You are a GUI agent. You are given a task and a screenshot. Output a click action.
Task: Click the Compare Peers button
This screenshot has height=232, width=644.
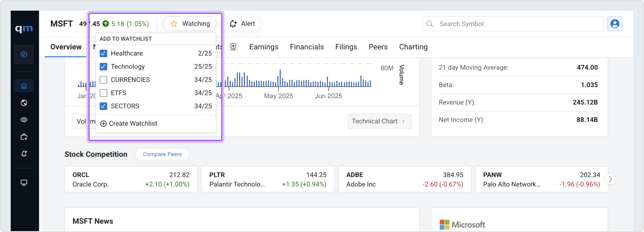(x=162, y=154)
